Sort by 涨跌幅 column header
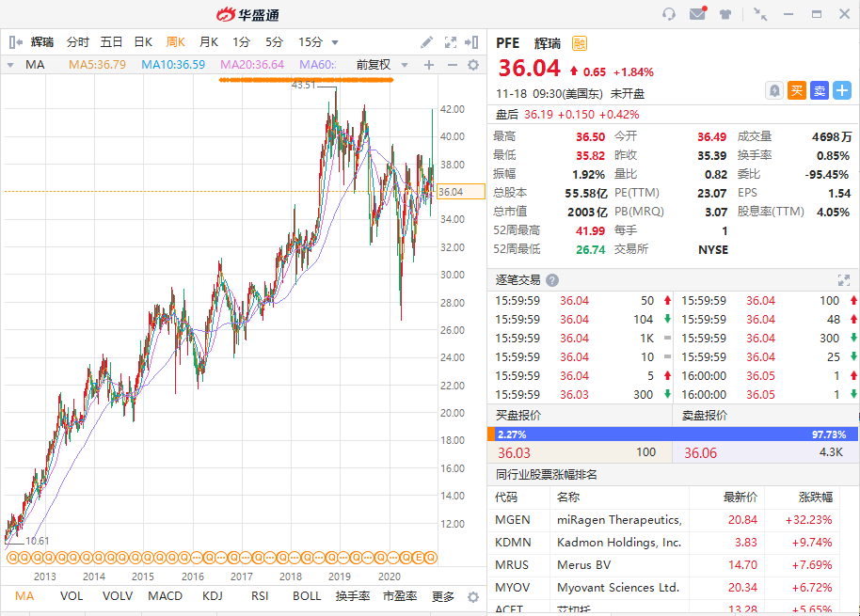The width and height of the screenshot is (860, 616). coord(816,498)
